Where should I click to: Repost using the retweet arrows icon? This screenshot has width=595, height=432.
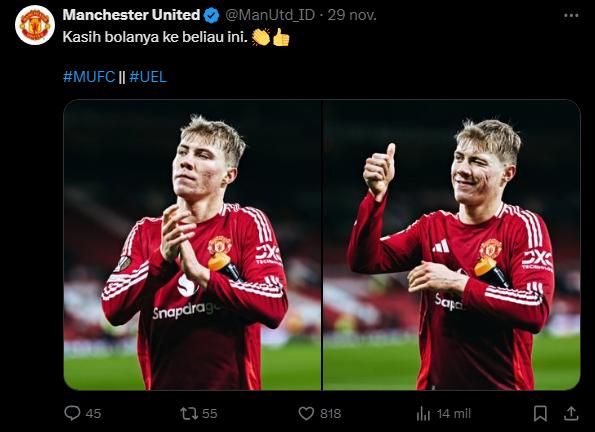(x=188, y=413)
